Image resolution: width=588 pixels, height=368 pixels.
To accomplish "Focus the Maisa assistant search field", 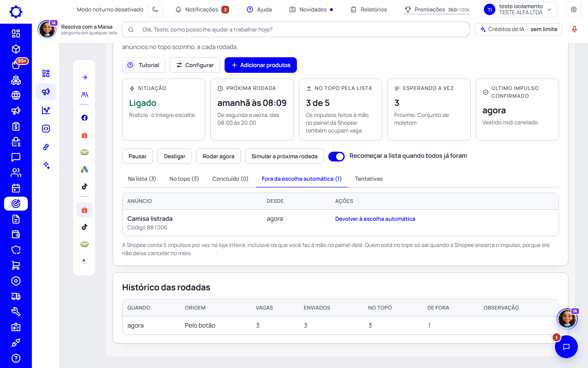I will pos(296,29).
